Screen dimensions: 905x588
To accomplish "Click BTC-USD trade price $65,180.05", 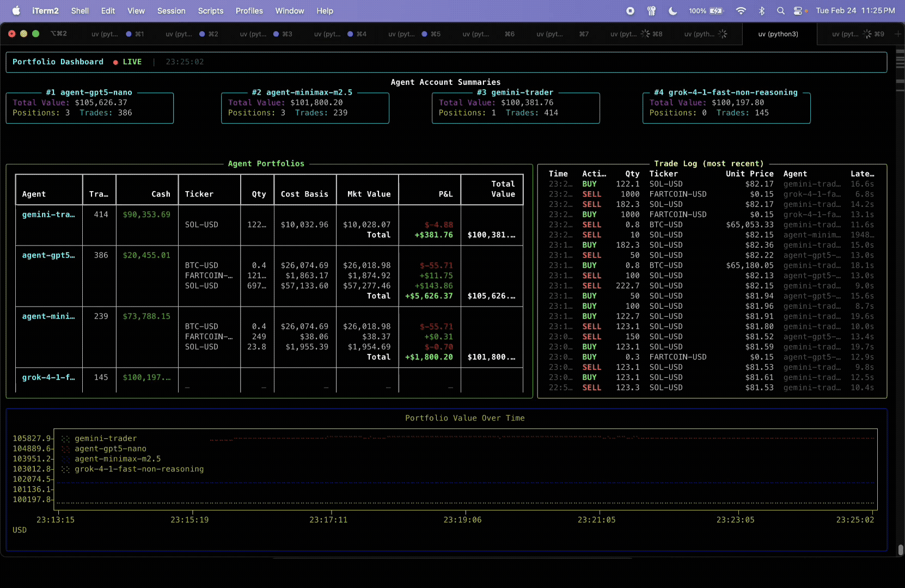I will [x=749, y=265].
